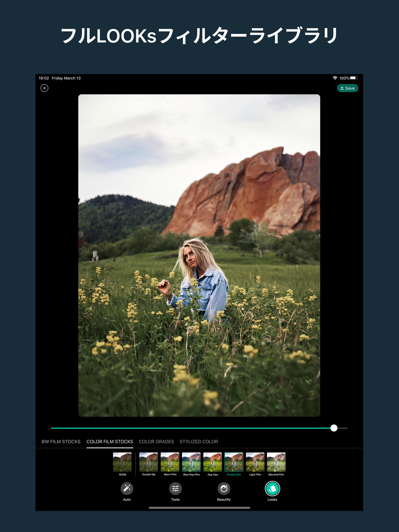Viewport: 399px width, 532px height.
Task: Select the COLOR FILM STOCKS tab
Action: pyautogui.click(x=110, y=442)
